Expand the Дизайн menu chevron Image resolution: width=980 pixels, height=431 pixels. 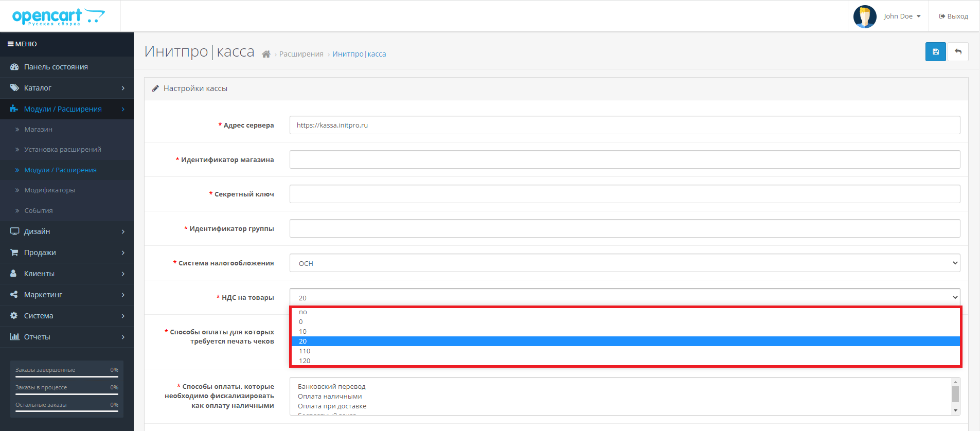pyautogui.click(x=123, y=231)
